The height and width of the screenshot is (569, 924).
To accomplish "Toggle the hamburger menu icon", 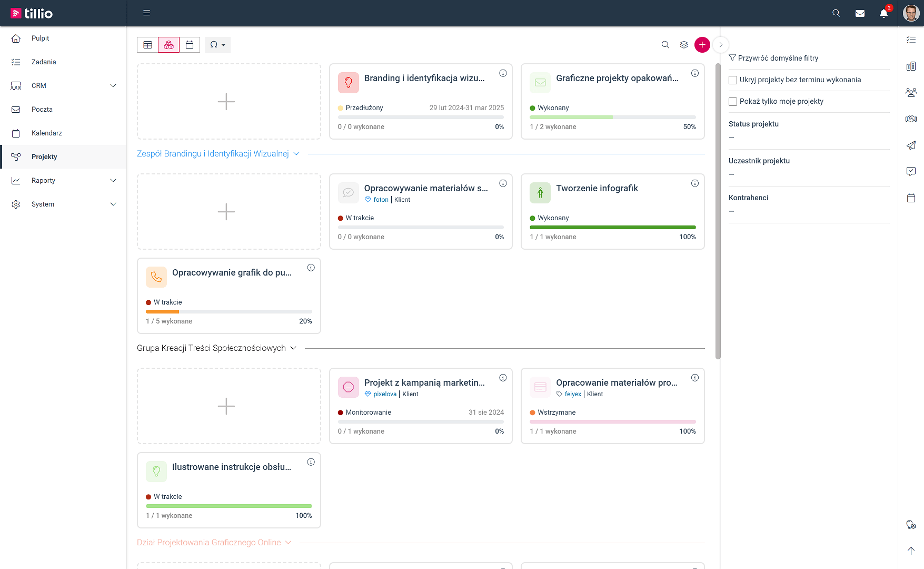I will [x=147, y=13].
